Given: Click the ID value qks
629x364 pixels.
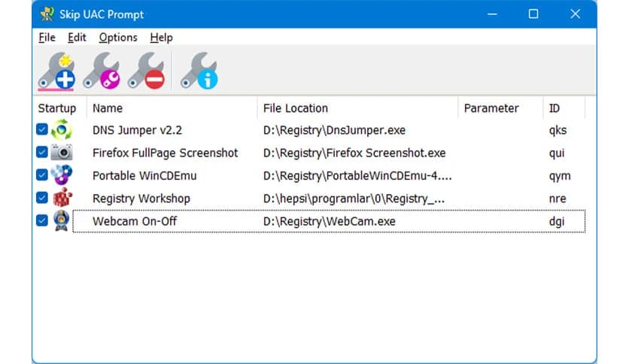Looking at the screenshot, I should coord(558,130).
